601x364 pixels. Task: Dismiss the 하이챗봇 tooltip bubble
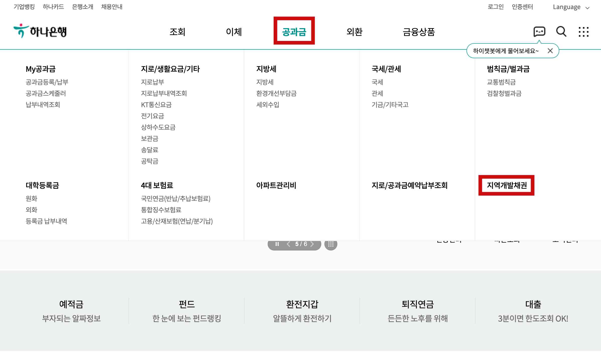point(550,51)
